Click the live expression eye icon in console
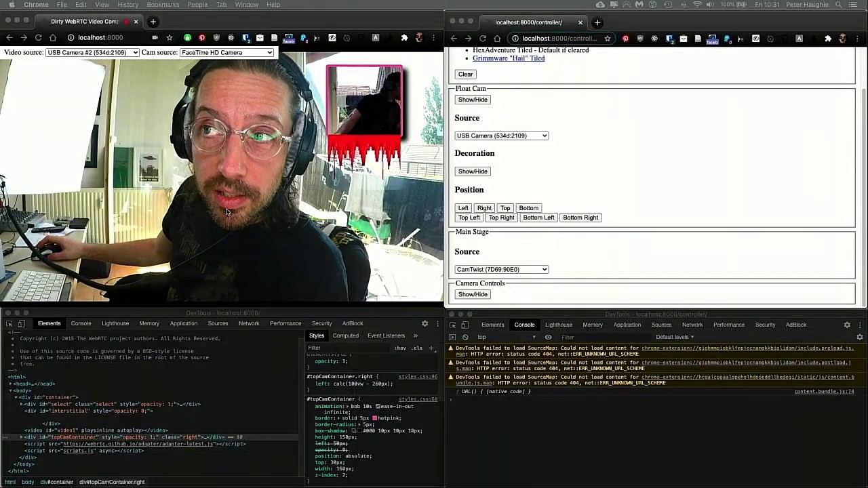 pyautogui.click(x=548, y=337)
